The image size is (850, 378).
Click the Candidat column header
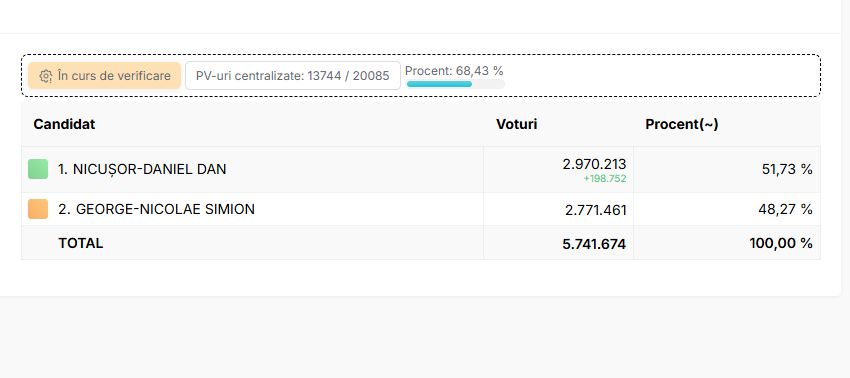coord(64,124)
